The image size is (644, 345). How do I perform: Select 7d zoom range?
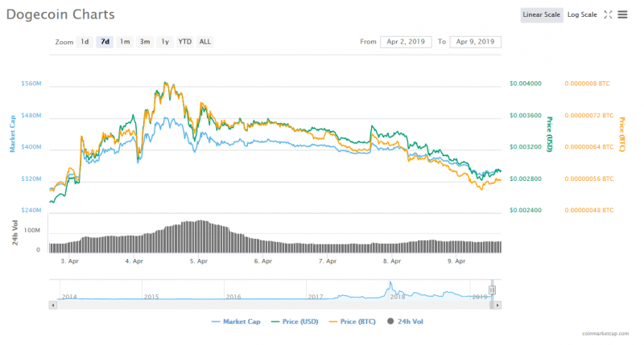(105, 41)
